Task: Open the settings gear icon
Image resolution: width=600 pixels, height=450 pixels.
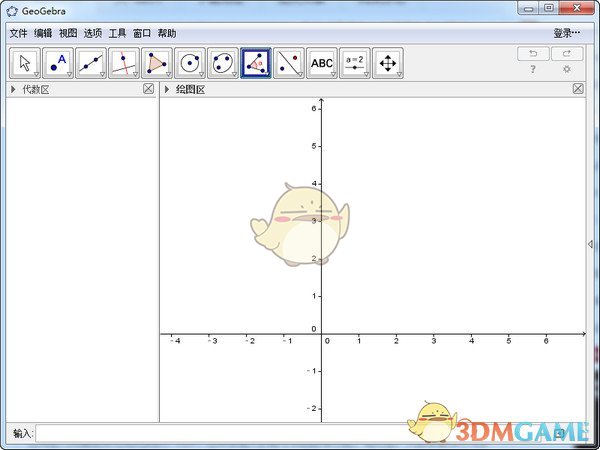Action: tap(567, 69)
